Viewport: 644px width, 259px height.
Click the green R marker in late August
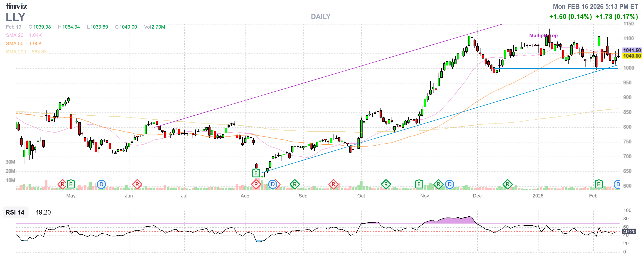pyautogui.click(x=295, y=185)
